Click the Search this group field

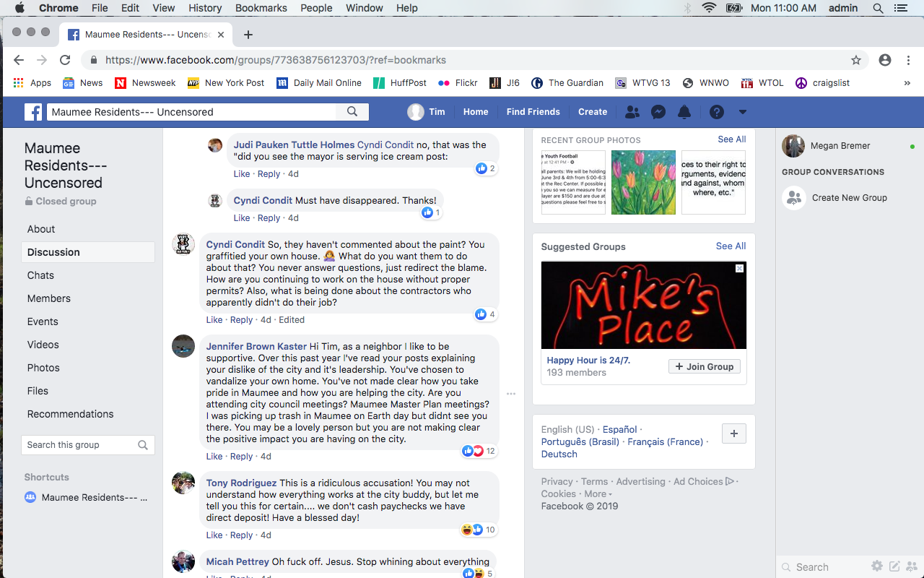pyautogui.click(x=88, y=445)
